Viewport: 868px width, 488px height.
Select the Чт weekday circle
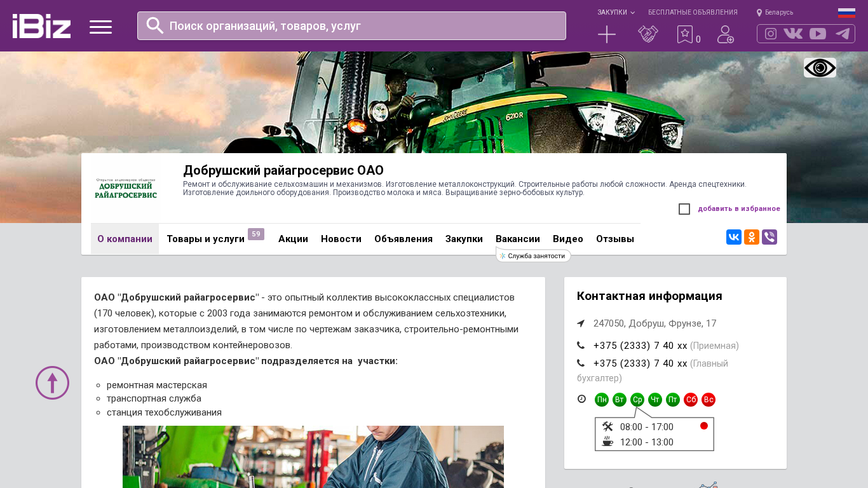point(655,400)
